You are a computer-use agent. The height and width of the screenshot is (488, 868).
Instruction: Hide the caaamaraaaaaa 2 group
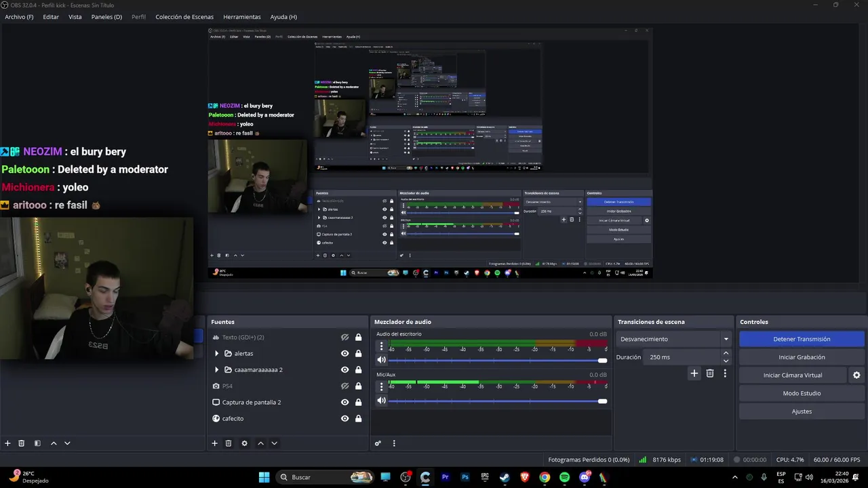point(344,369)
